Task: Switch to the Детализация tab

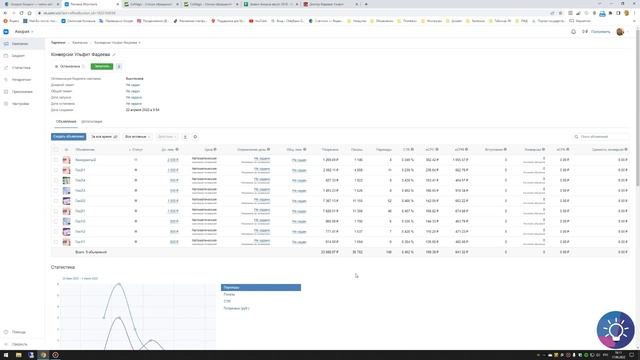Action: point(92,122)
